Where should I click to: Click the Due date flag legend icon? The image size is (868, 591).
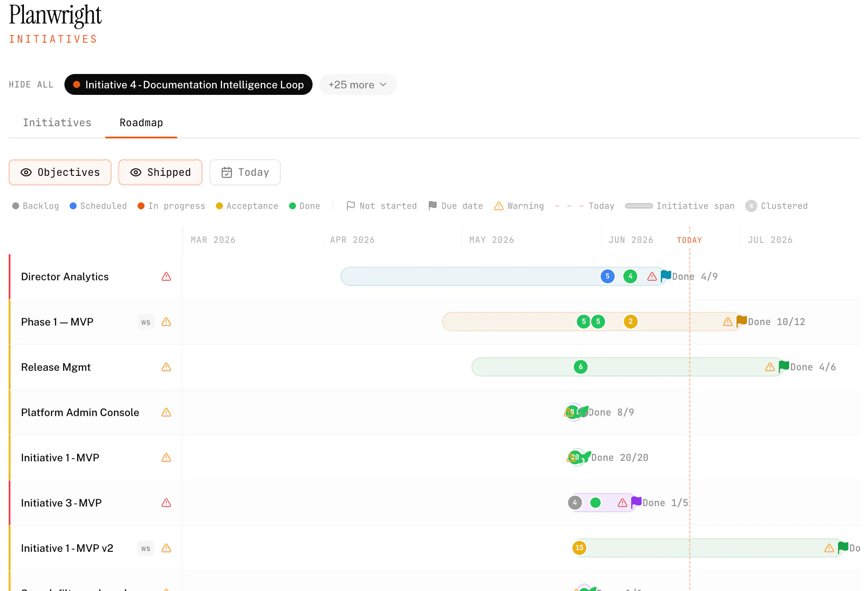pos(432,206)
